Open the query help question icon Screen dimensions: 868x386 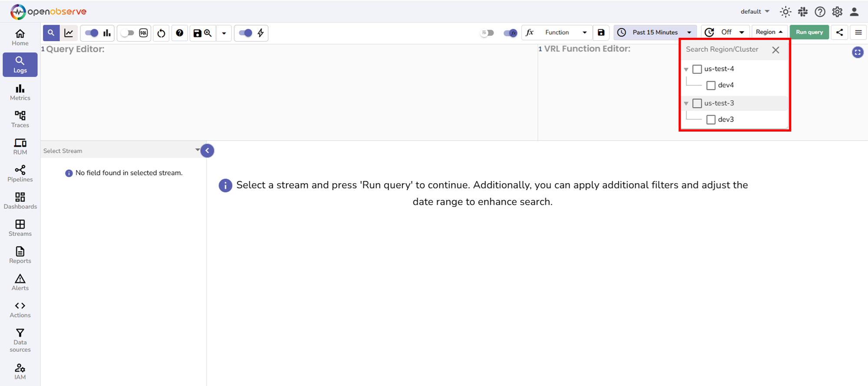click(x=179, y=33)
